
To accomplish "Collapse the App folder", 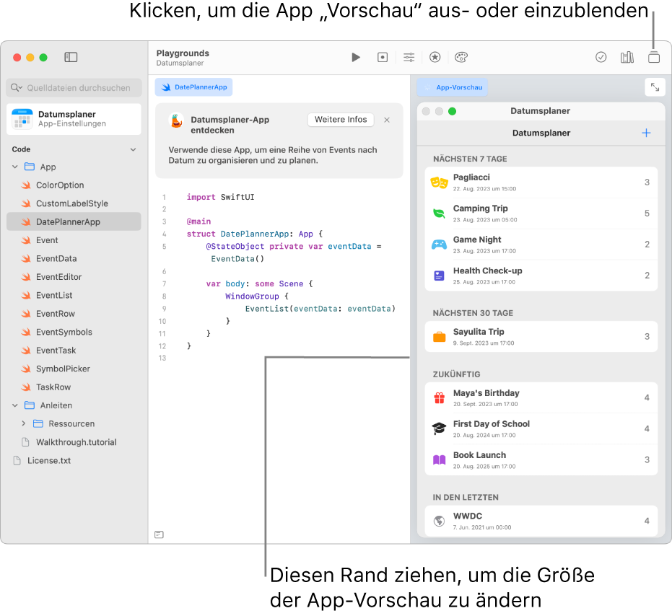I will click(15, 167).
